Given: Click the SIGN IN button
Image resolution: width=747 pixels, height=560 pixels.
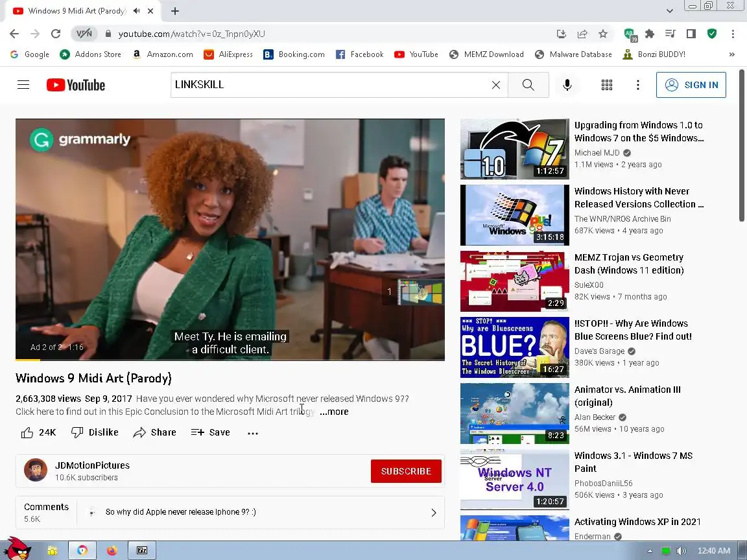Looking at the screenshot, I should pyautogui.click(x=691, y=85).
